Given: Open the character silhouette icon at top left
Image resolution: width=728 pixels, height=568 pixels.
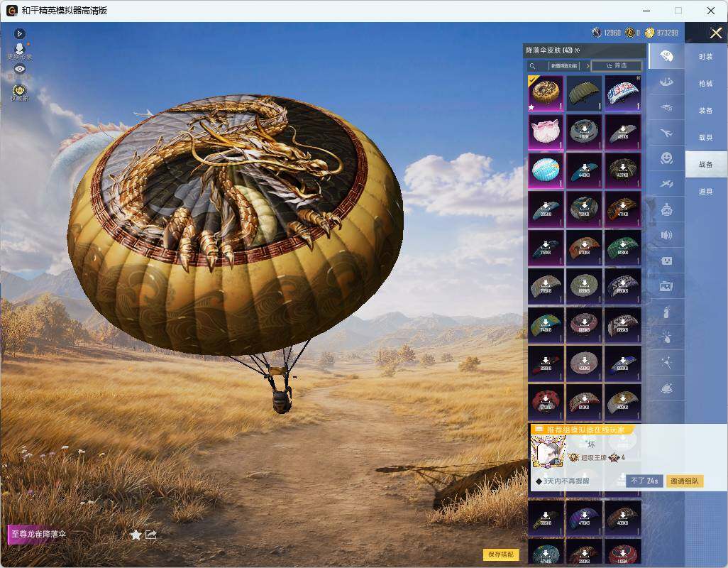Looking at the screenshot, I should point(19,50).
